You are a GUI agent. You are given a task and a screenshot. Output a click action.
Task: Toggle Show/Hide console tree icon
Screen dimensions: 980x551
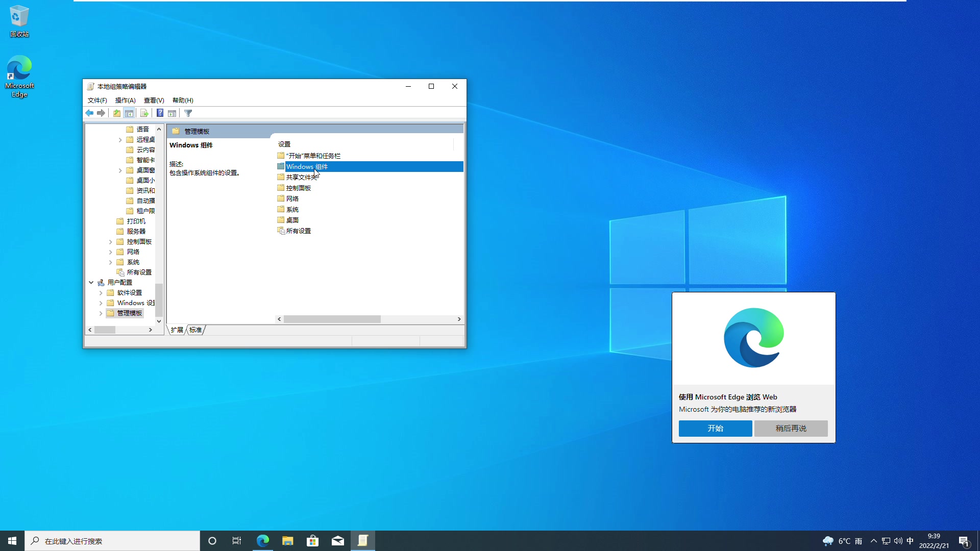[129, 113]
